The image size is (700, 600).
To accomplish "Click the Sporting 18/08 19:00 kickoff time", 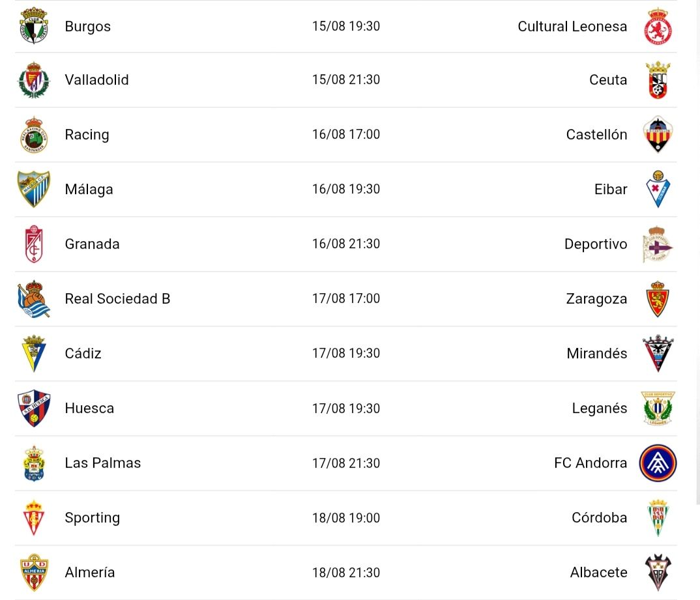I will pos(346,518).
